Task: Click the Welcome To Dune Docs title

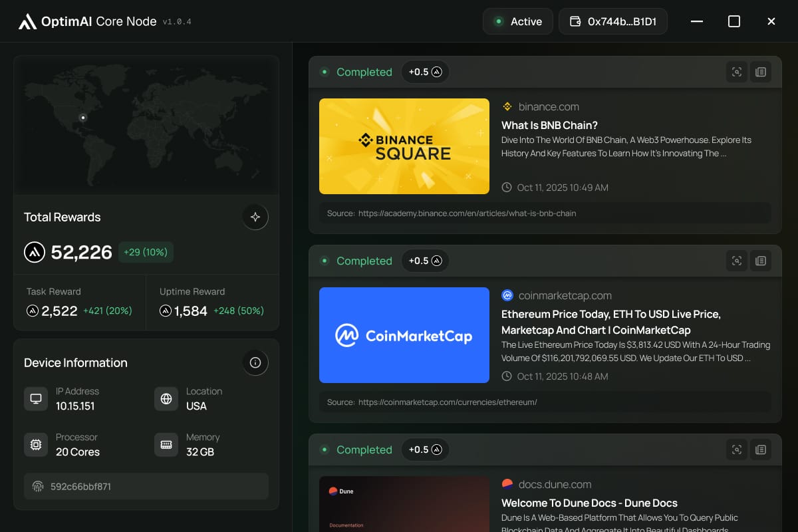Action: (589, 503)
